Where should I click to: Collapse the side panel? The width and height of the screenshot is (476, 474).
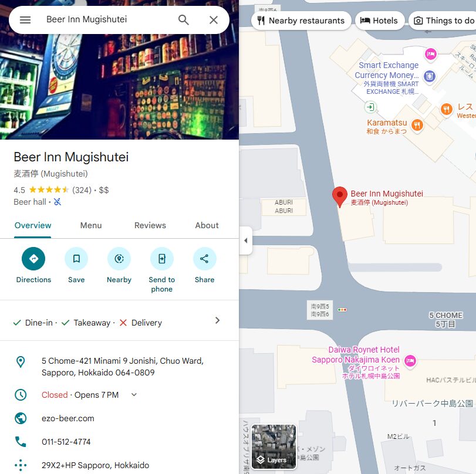[245, 241]
